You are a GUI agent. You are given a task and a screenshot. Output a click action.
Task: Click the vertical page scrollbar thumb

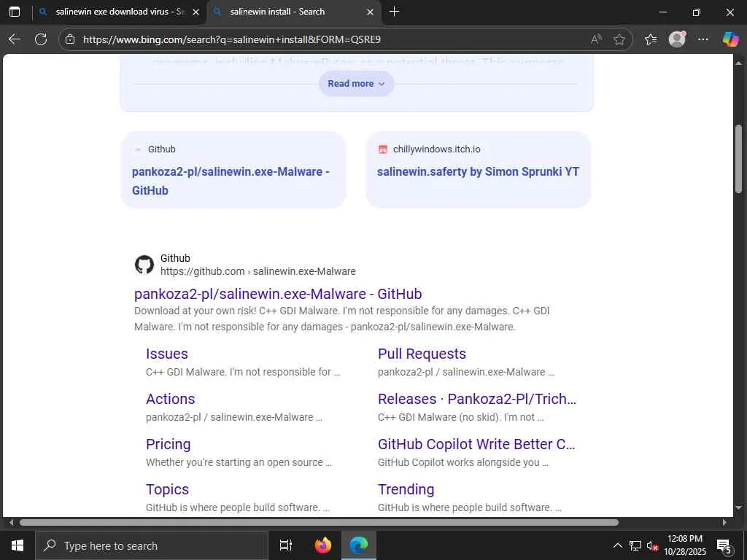point(738,159)
